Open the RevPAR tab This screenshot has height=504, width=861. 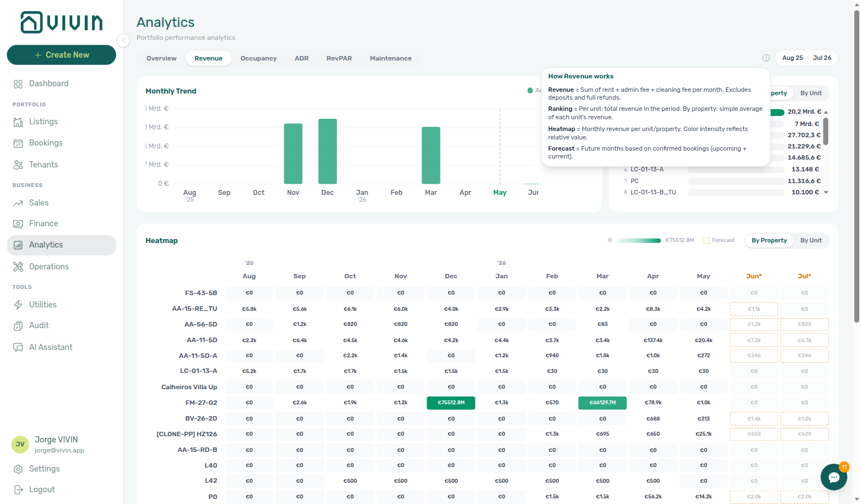point(339,58)
